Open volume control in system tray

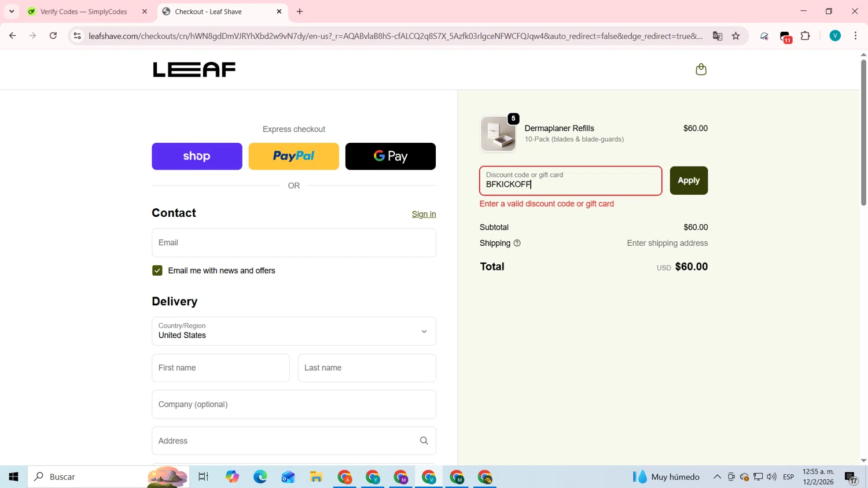[771, 477]
